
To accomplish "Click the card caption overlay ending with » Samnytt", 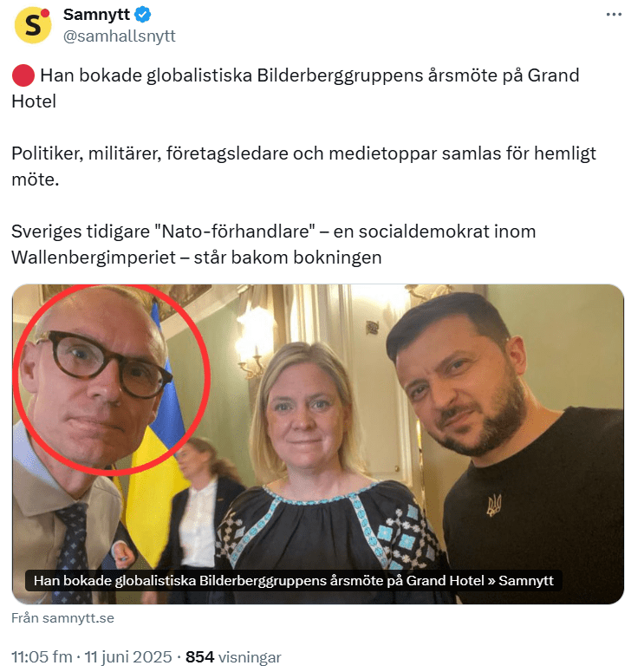I will tap(294, 581).
